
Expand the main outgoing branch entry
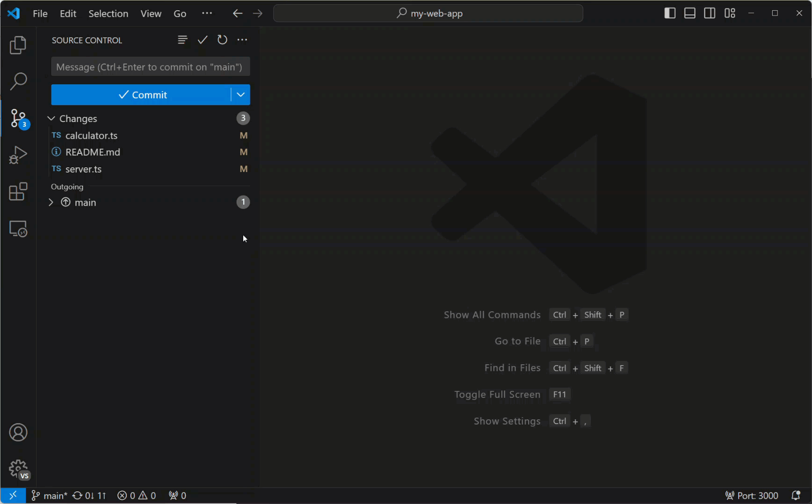point(51,202)
